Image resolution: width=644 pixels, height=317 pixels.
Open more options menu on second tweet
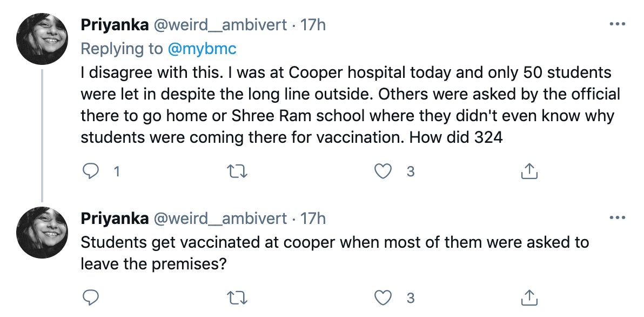pyautogui.click(x=618, y=217)
